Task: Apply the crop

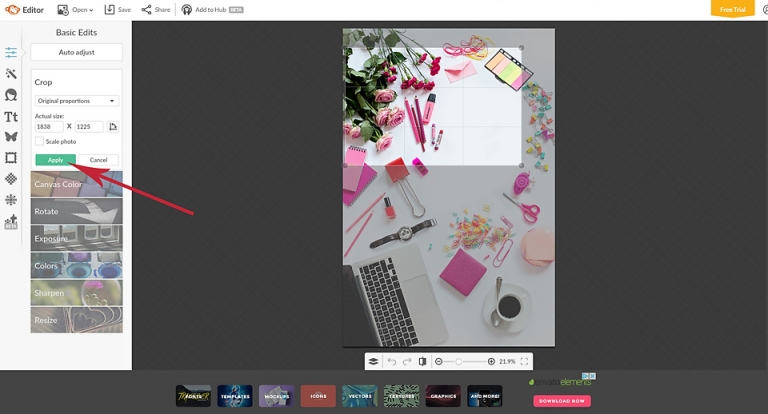Action: pyautogui.click(x=55, y=160)
